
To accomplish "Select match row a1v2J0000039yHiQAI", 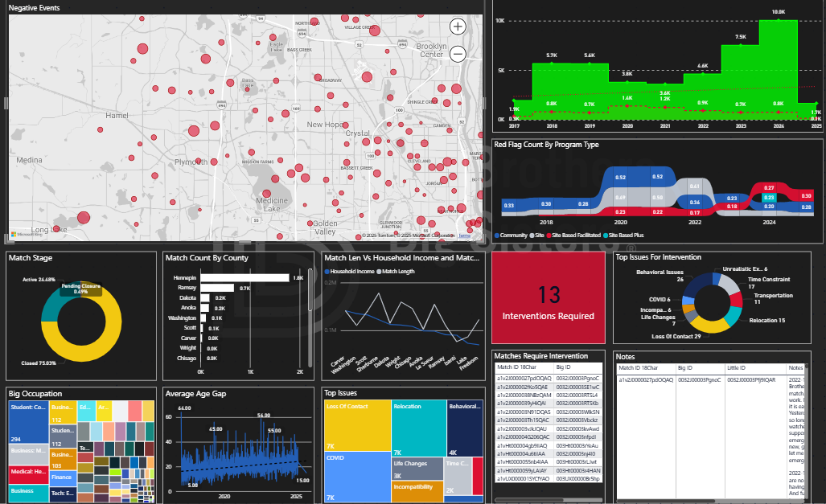I will click(549, 404).
